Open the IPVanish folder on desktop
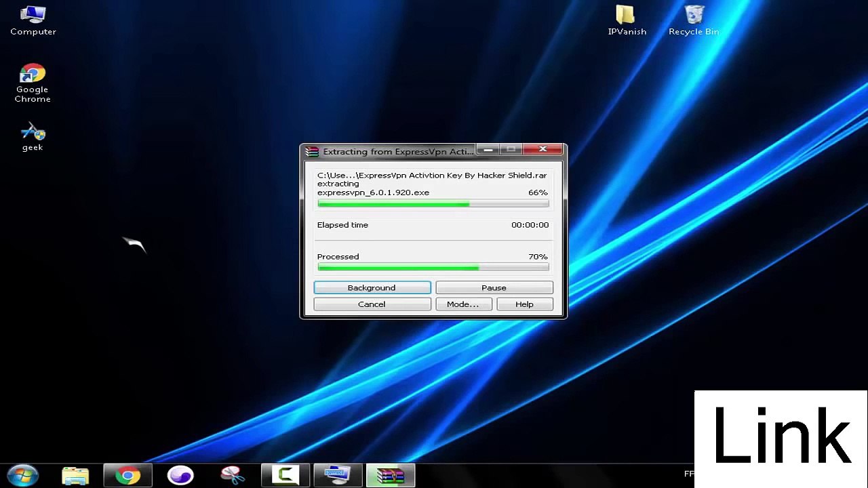Viewport: 868px width, 488px height. tap(627, 21)
